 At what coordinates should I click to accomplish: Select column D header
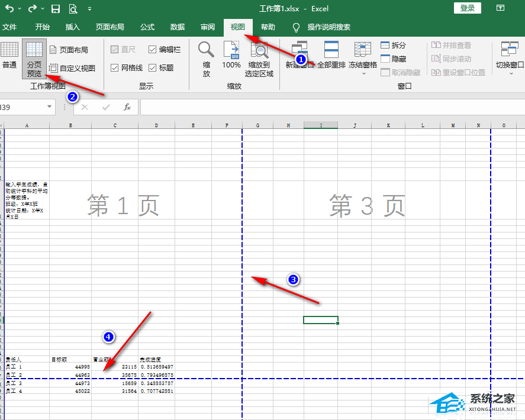tap(156, 125)
